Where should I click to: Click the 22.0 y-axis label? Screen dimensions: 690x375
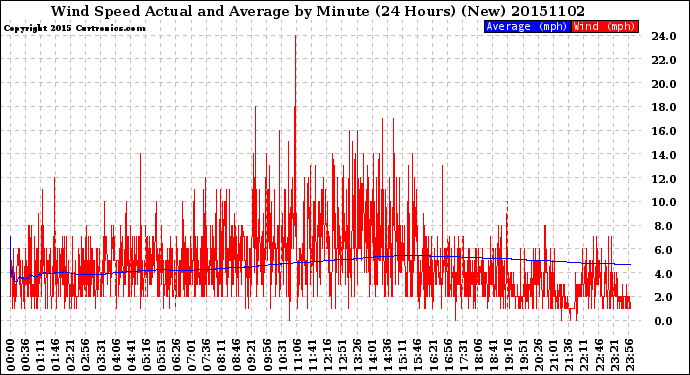pyautogui.click(x=664, y=60)
